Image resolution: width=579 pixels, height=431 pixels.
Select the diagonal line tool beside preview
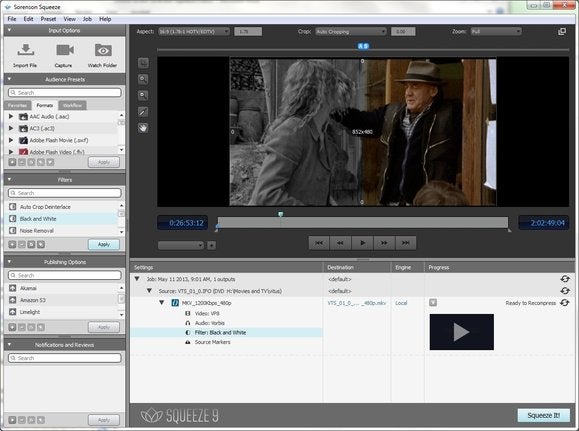click(143, 112)
